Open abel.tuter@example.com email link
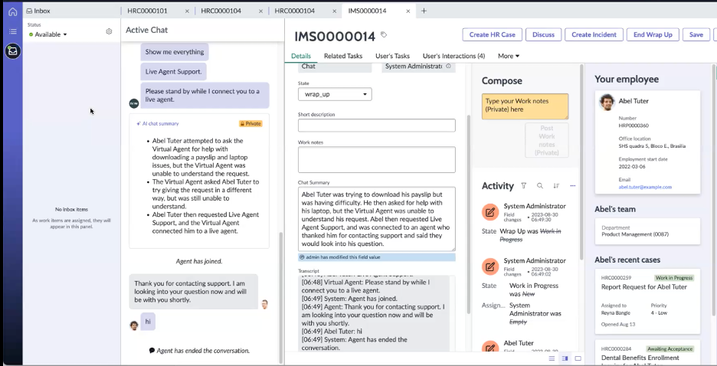The width and height of the screenshot is (717, 366). click(x=645, y=187)
